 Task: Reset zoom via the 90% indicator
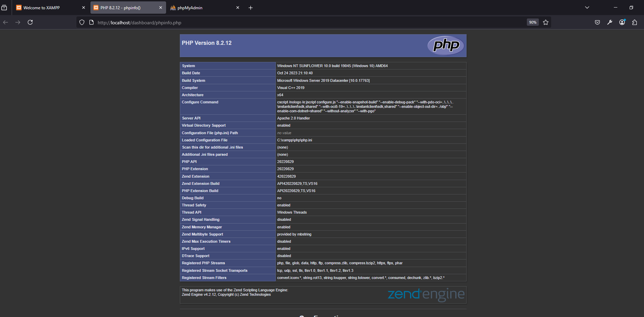(533, 22)
